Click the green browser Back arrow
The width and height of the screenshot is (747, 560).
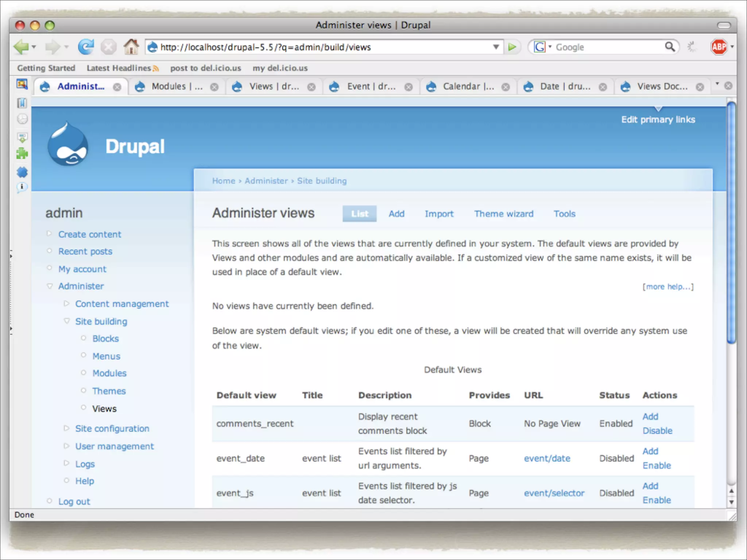click(x=21, y=47)
